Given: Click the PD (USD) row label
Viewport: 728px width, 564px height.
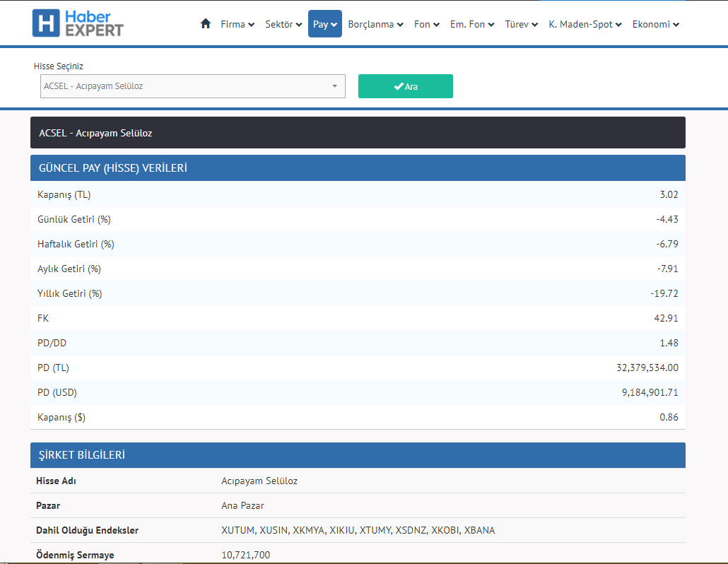Looking at the screenshot, I should [57, 392].
